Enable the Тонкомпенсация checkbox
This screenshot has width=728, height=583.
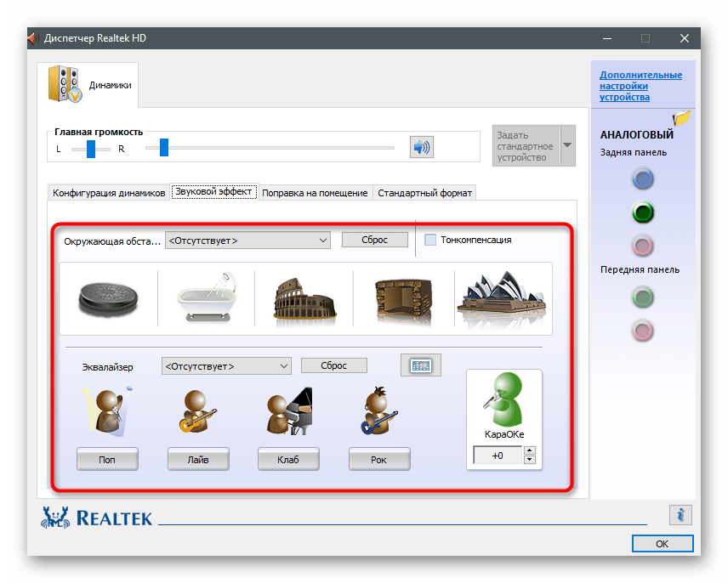point(430,240)
